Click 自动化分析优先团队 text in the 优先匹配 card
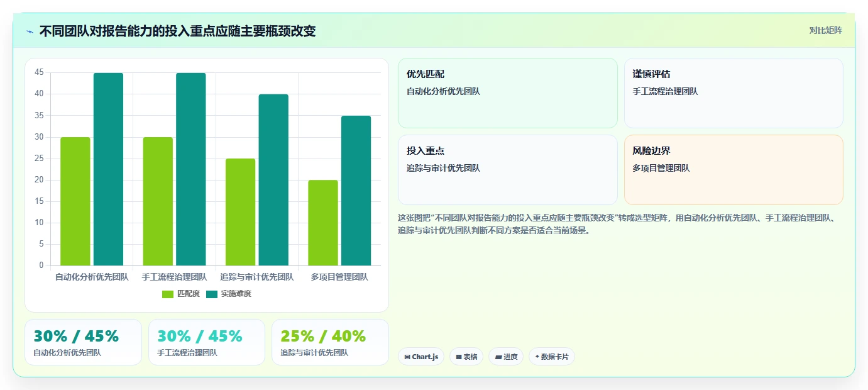Viewport: 868px width, 390px height. 443,91
